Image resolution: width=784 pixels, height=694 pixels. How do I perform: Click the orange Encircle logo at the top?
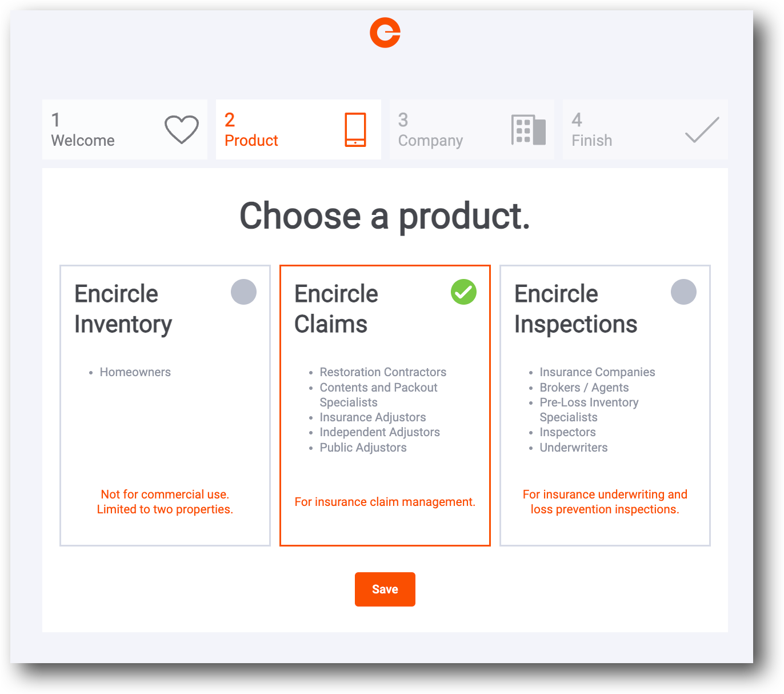coord(385,33)
